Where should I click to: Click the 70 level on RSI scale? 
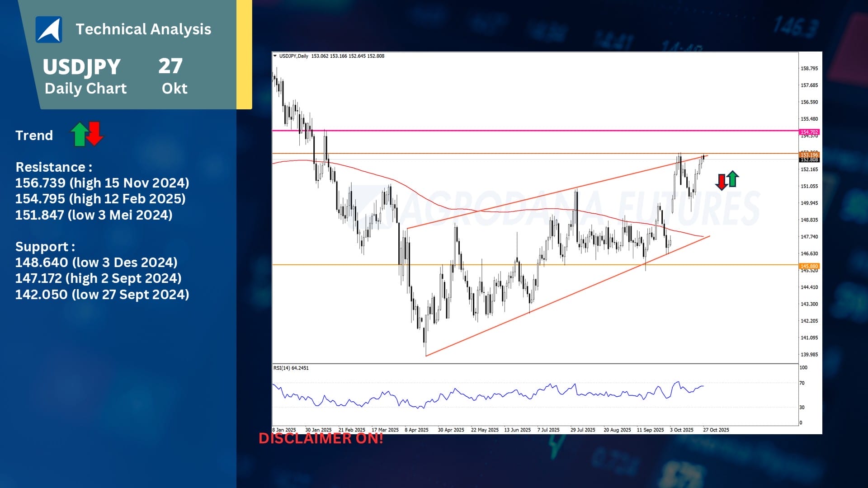pyautogui.click(x=802, y=383)
